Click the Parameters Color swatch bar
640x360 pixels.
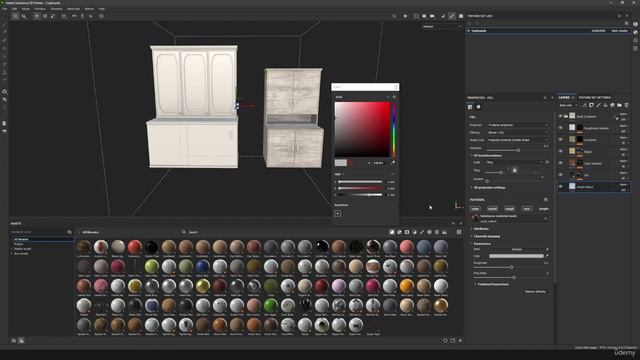point(516,256)
